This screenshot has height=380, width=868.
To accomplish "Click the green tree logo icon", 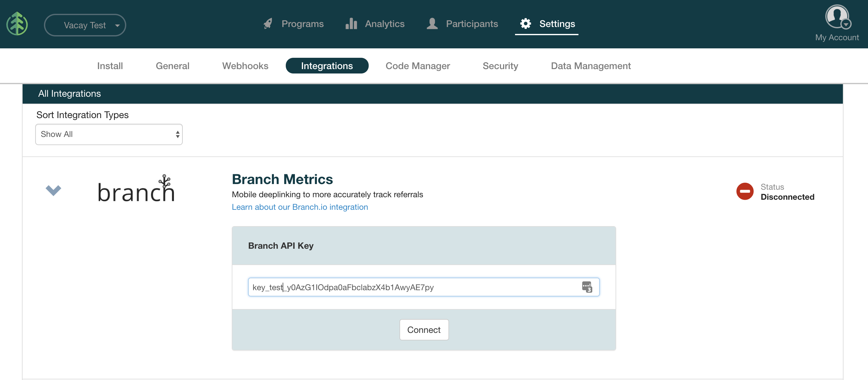I will (17, 24).
